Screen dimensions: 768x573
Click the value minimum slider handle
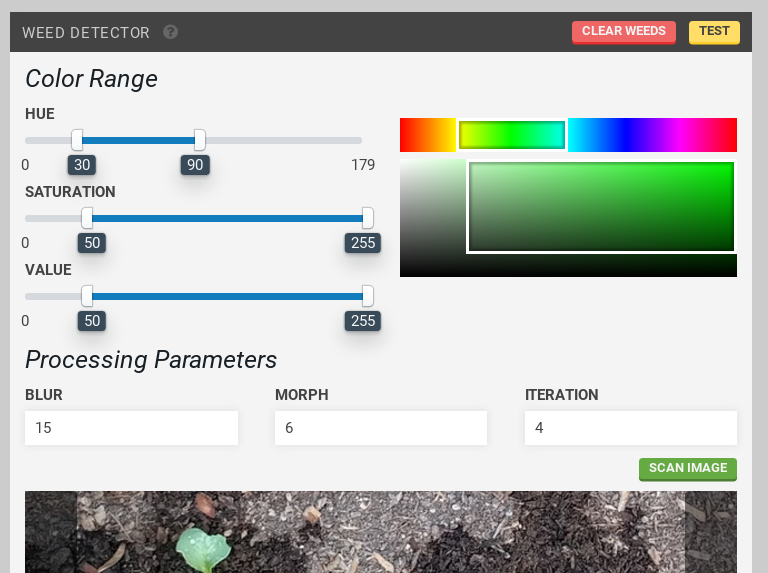pos(87,296)
